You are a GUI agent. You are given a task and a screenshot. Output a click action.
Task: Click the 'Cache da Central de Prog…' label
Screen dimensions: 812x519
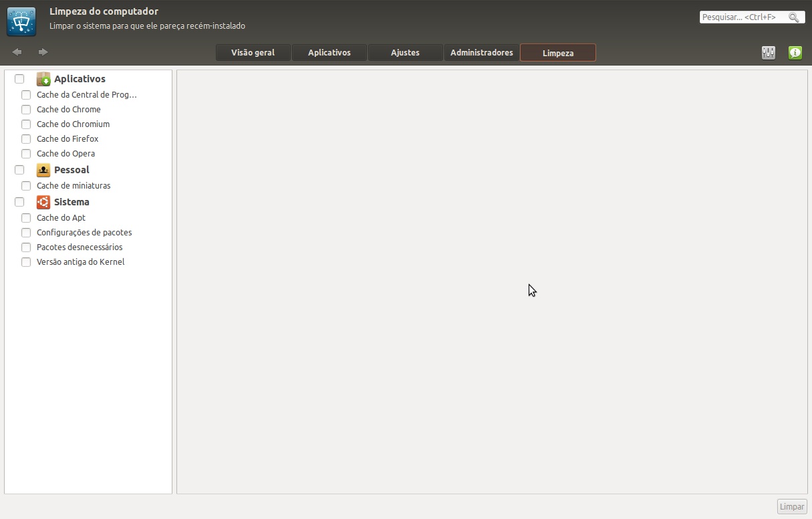87,95
